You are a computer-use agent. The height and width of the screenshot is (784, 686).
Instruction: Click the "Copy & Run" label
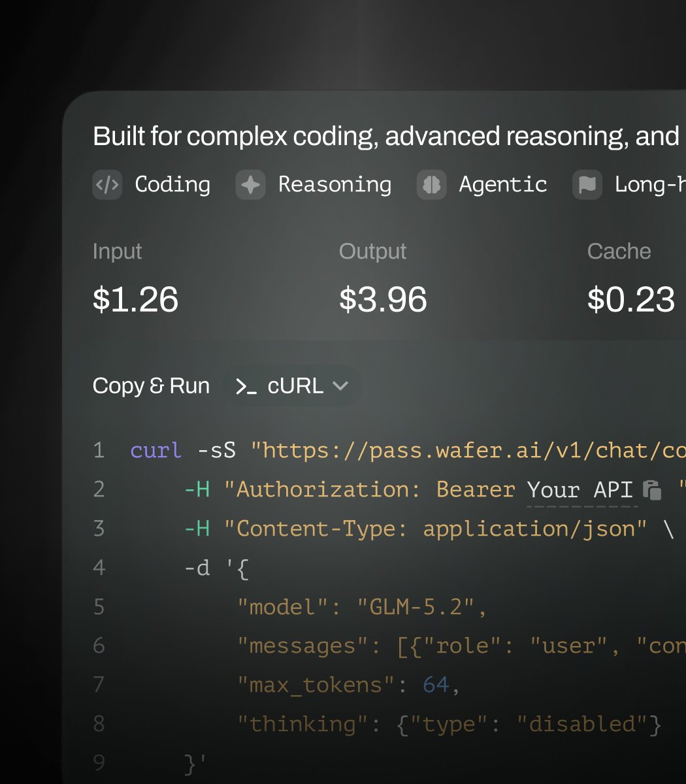(151, 386)
